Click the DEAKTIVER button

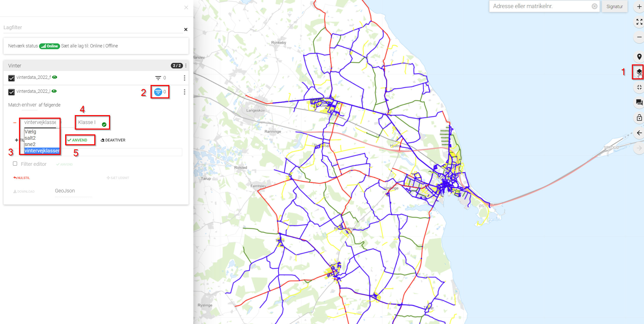(113, 140)
